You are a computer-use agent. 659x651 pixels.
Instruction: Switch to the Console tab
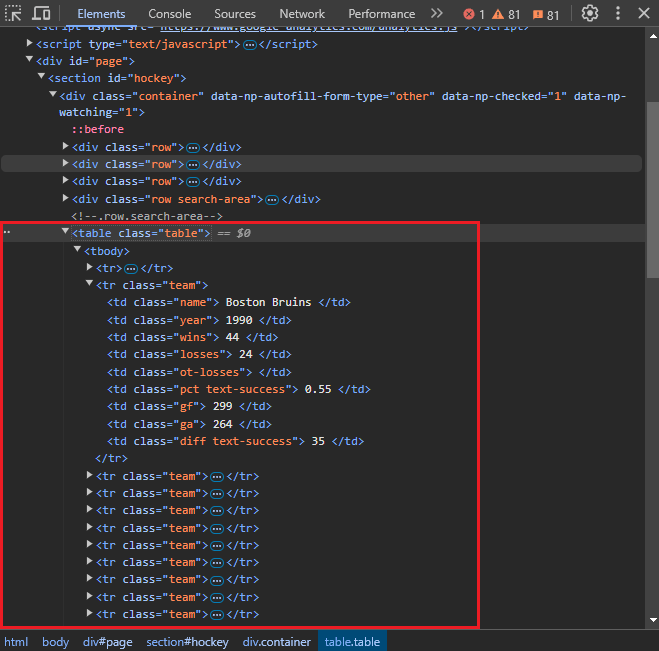click(x=169, y=14)
